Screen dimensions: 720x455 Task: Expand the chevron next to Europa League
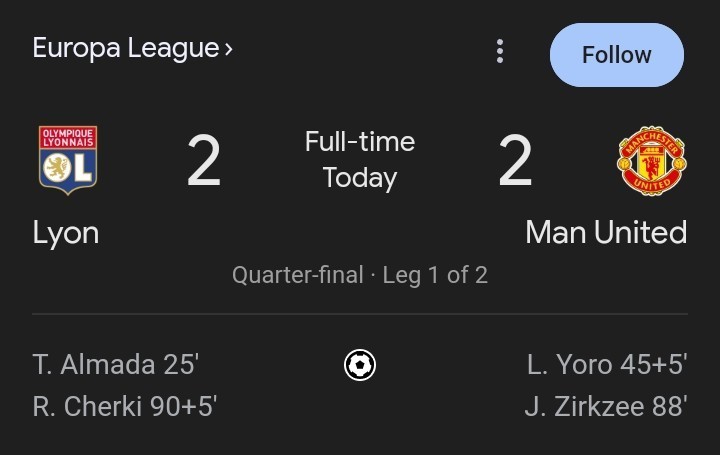pyautogui.click(x=229, y=49)
